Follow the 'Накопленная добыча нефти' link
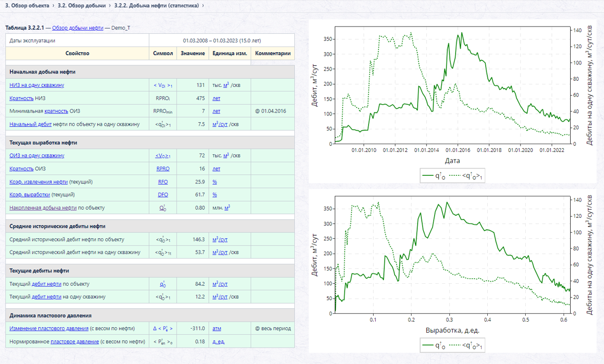Image resolution: width=604 pixels, height=364 pixels. [43, 208]
